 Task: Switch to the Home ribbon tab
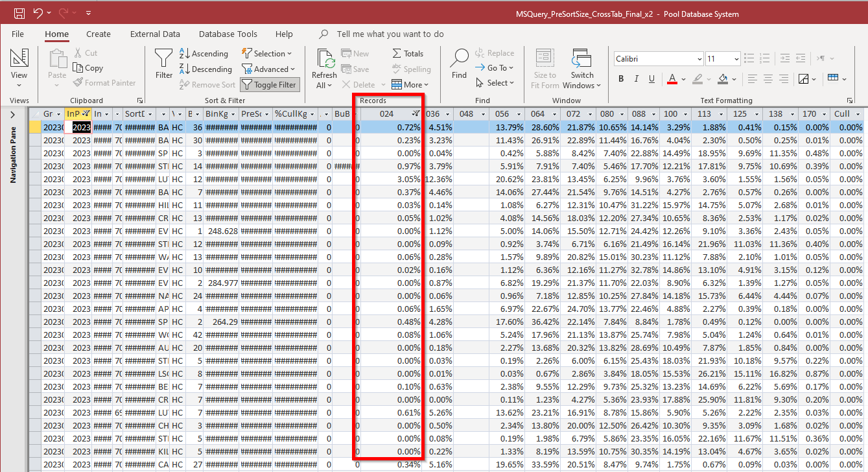click(56, 34)
